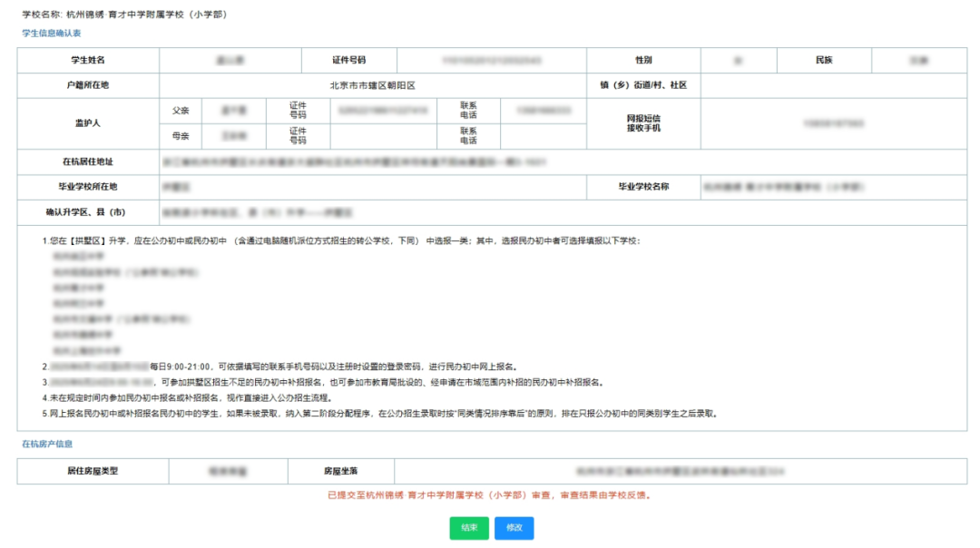Click the green 结束 button
980x548 pixels.
(469, 528)
